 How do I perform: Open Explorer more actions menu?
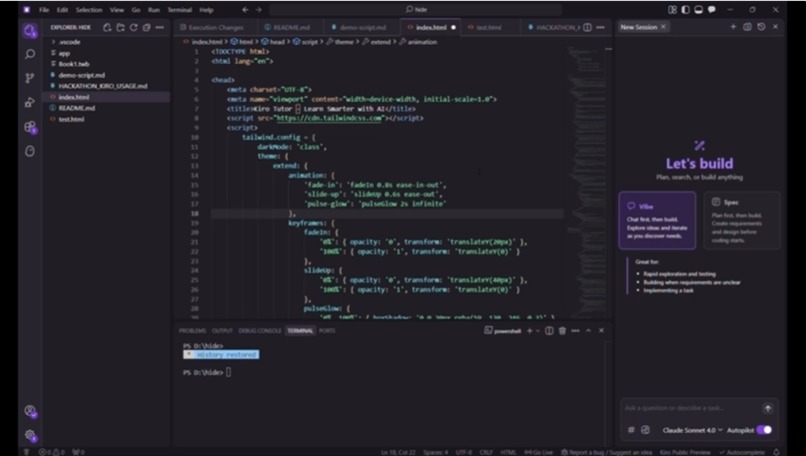[160, 27]
